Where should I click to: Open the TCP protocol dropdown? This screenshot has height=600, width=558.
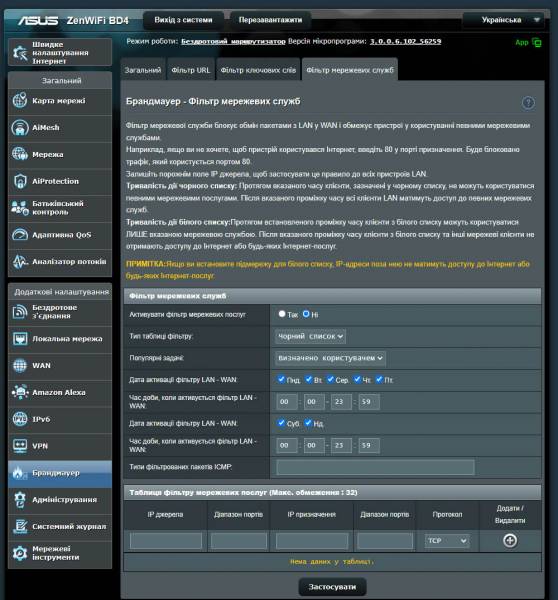coord(447,541)
